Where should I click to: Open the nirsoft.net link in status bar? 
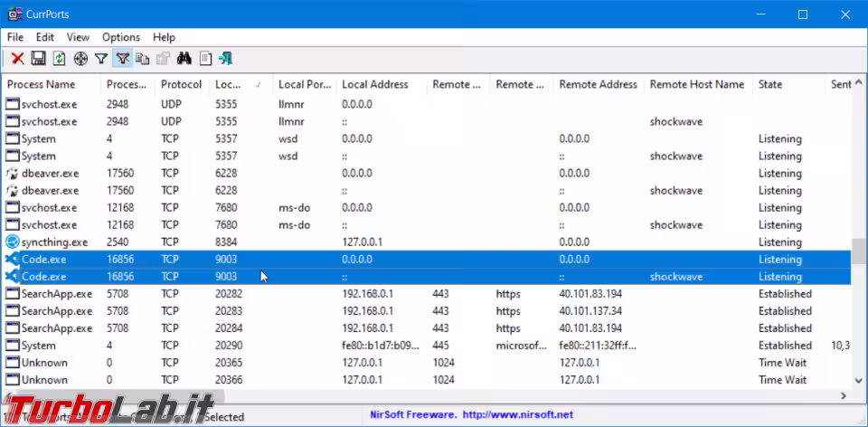pos(517,415)
